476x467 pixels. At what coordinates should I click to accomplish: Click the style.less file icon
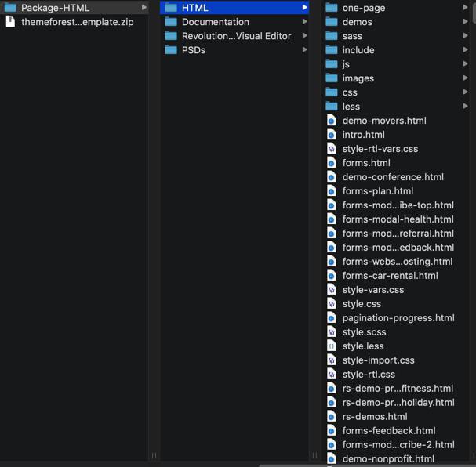click(332, 346)
